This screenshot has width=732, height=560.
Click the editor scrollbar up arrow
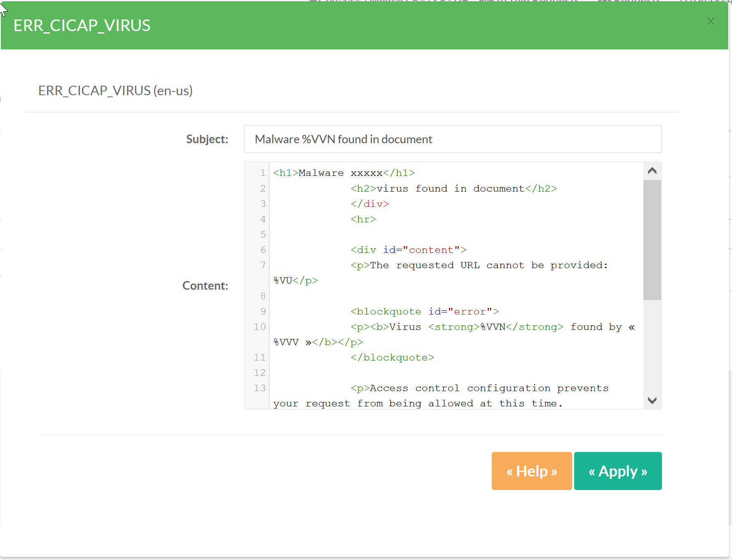click(652, 171)
